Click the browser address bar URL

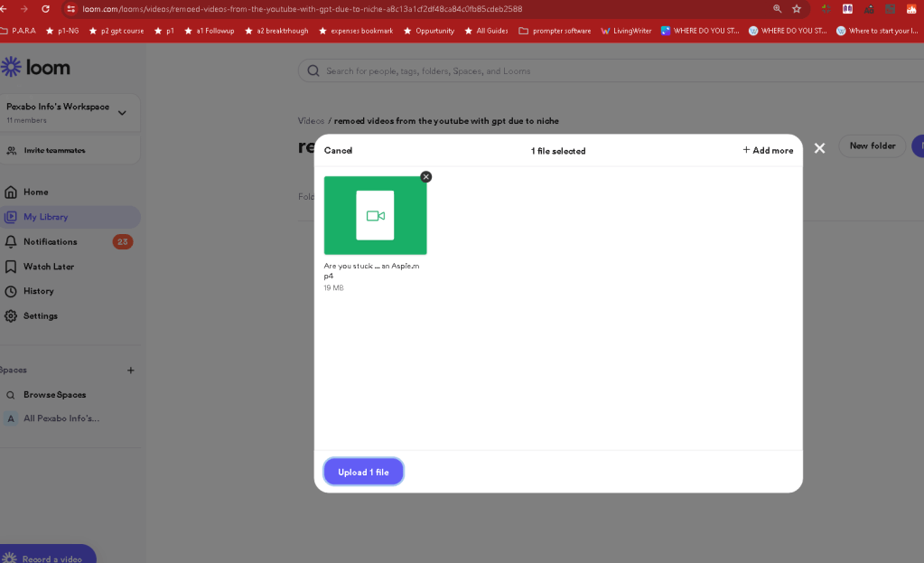coord(302,9)
